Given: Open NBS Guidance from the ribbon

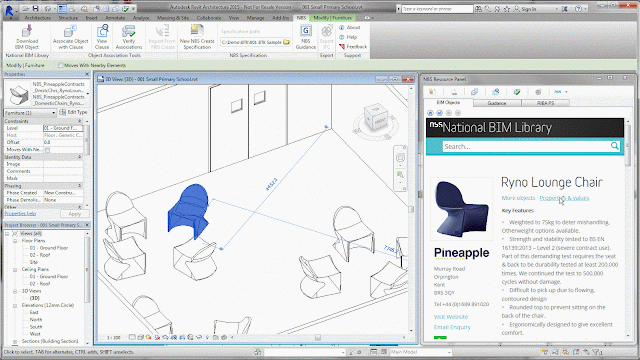Looking at the screenshot, I should tap(306, 37).
